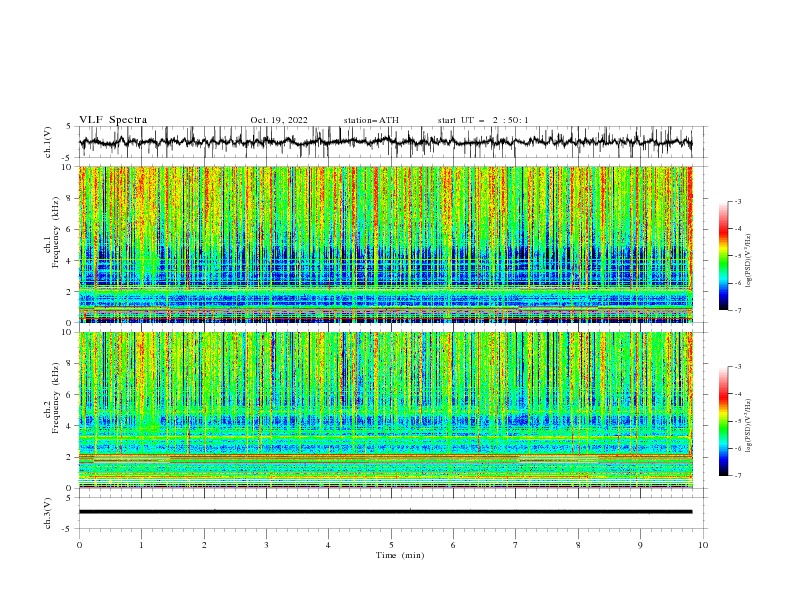Click the ch.1 colorbar 'log(PSD)(V²/Hz)' label

[748, 261]
